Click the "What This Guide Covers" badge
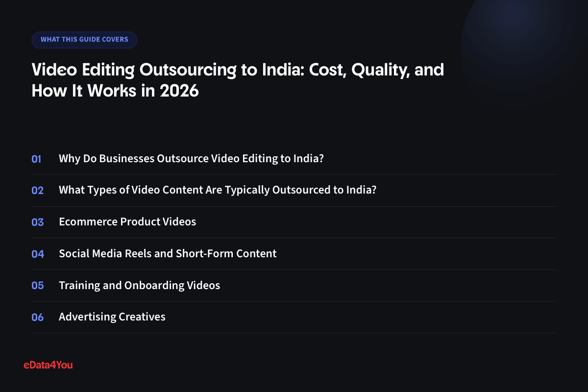Image resolution: width=588 pixels, height=392 pixels. (x=84, y=40)
